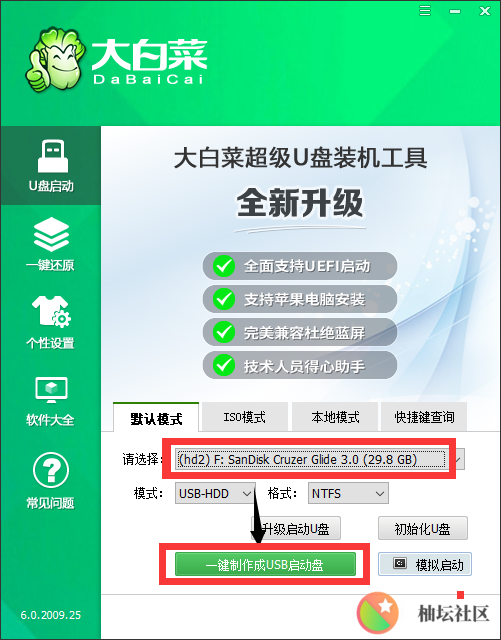This screenshot has width=501, height=640.
Task: Click the 初始化U盘 button
Action: (423, 529)
